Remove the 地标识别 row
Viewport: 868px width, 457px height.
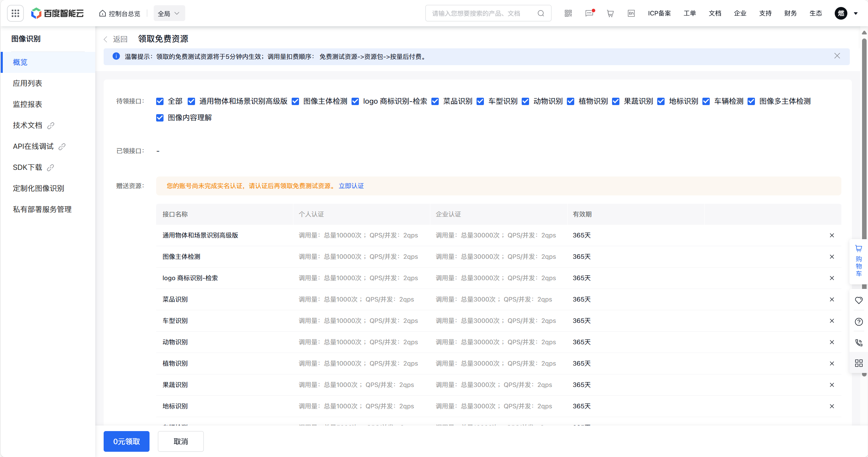coord(832,406)
